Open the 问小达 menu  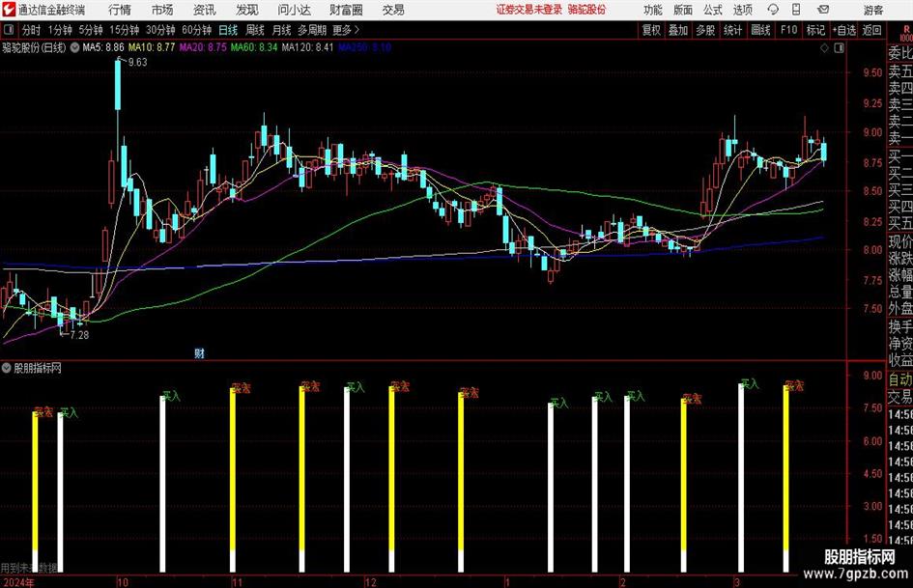coord(294,10)
